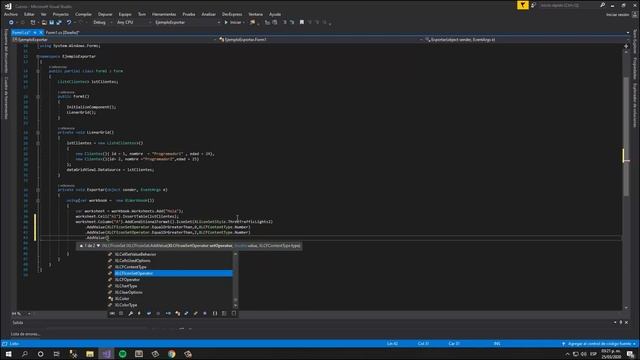Close the Salida output panel
The height and width of the screenshot is (360, 640).
click(x=627, y=322)
